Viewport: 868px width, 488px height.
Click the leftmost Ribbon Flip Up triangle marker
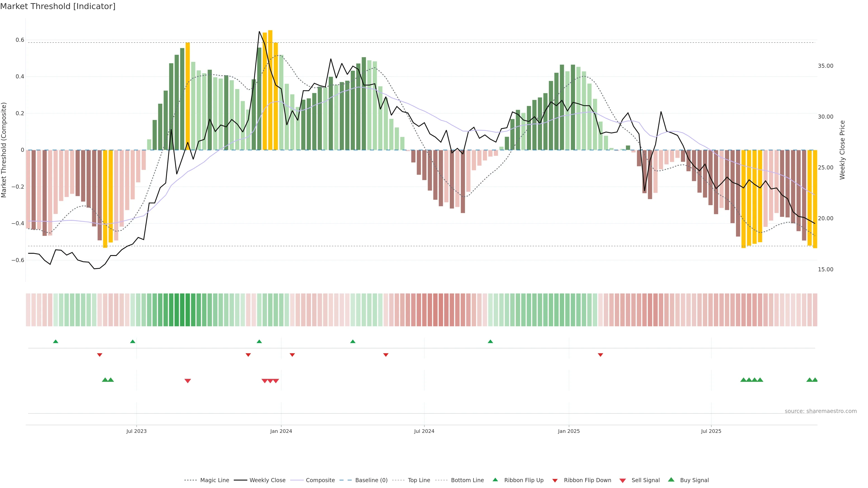click(x=56, y=342)
